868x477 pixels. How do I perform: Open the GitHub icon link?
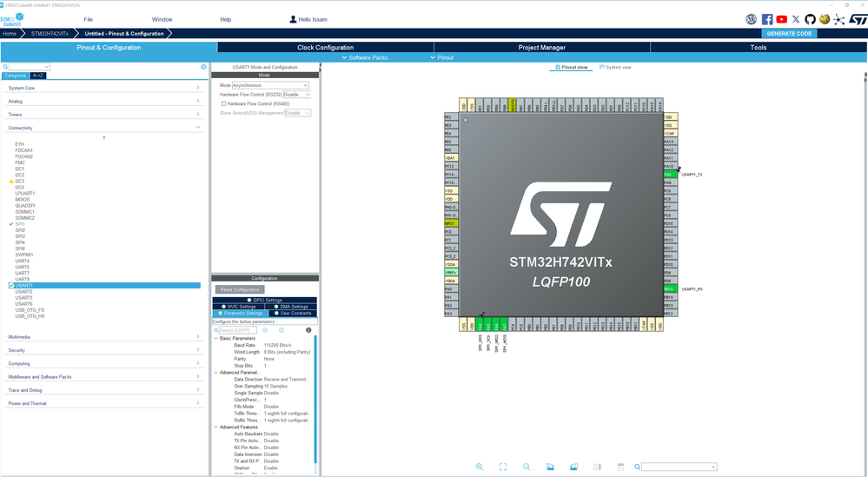click(810, 19)
